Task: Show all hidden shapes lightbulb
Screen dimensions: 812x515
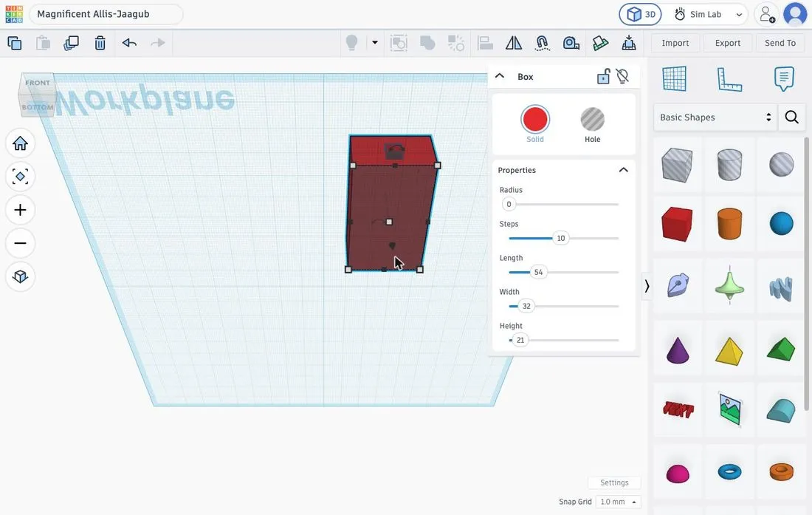Action: (351, 43)
